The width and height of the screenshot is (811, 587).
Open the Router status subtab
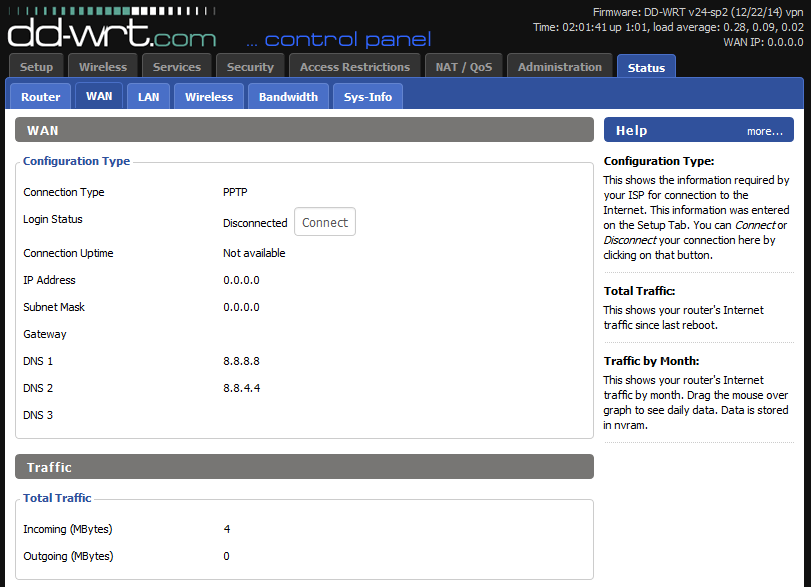(40, 97)
